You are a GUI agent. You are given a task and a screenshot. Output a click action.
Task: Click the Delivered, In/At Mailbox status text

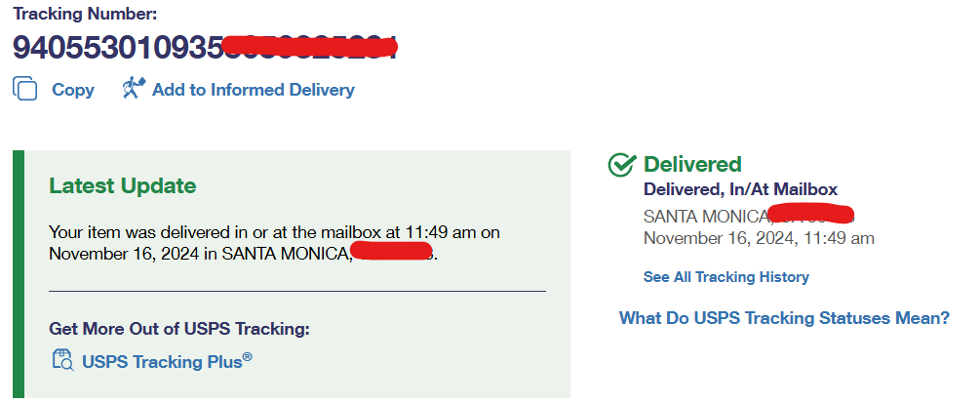coord(740,189)
